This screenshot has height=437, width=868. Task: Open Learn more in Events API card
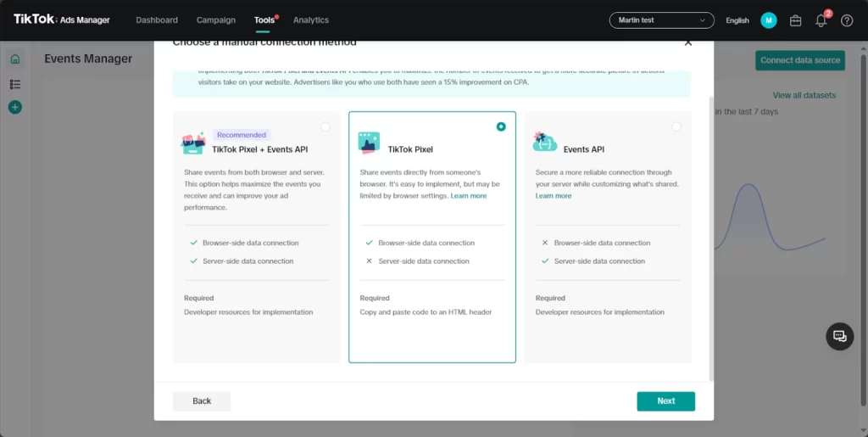[553, 196]
